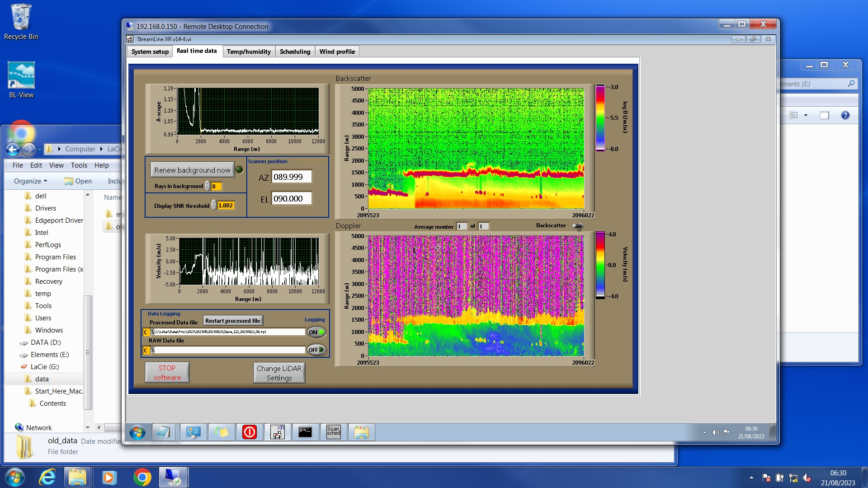Open Notepad icon in remote taskbar

(x=163, y=432)
